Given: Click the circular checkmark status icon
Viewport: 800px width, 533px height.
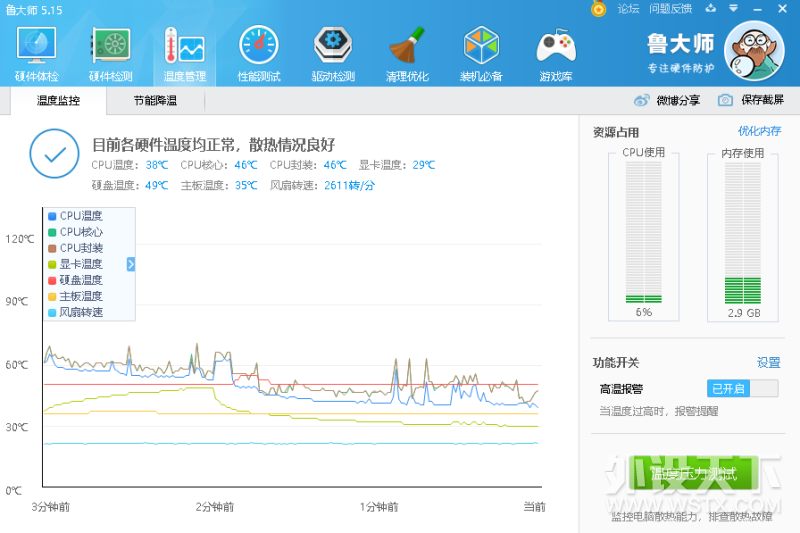Looking at the screenshot, I should (x=54, y=154).
